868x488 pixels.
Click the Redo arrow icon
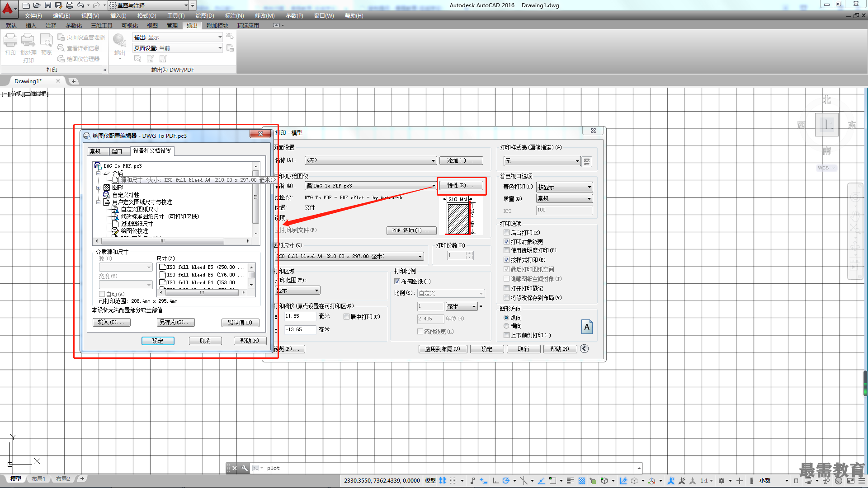click(96, 5)
